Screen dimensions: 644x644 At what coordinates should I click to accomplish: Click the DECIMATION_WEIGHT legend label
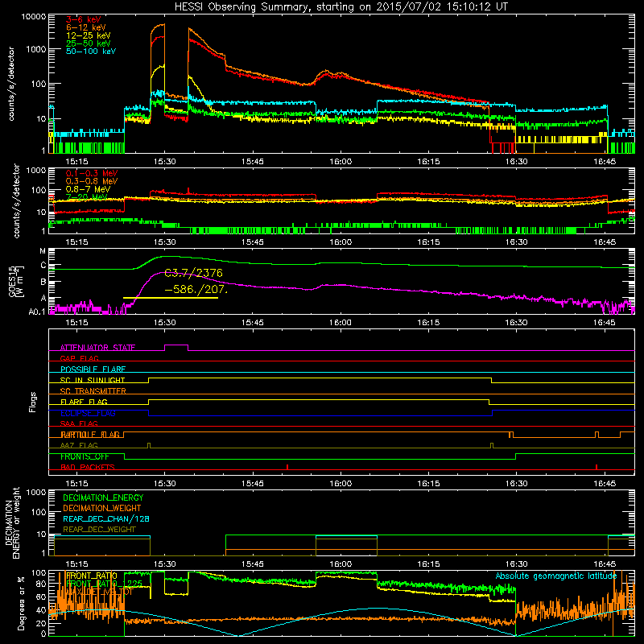(x=102, y=508)
